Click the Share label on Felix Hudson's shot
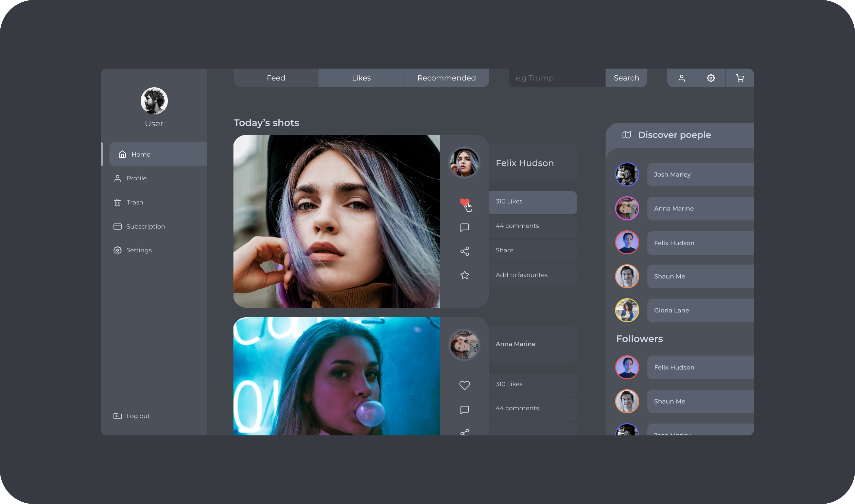Image resolution: width=855 pixels, height=504 pixels. [504, 250]
